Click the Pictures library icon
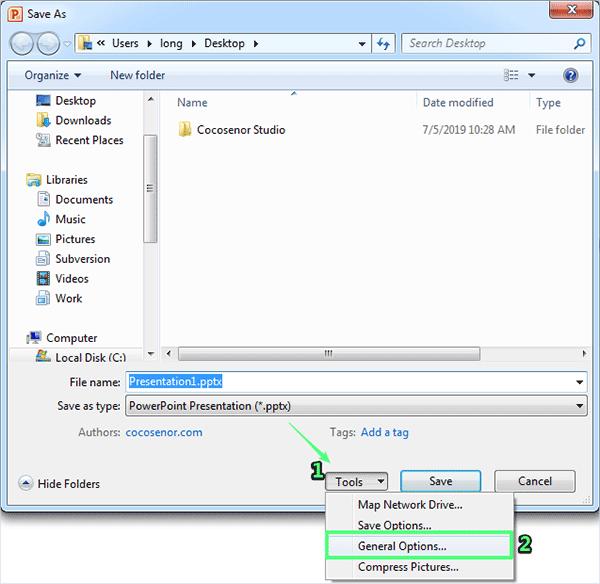 coord(43,239)
